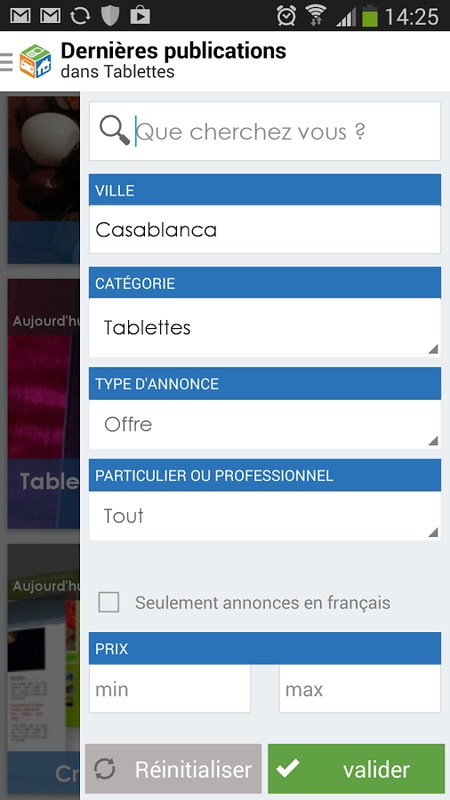The height and width of the screenshot is (800, 450).
Task: Tap the Dernières publications header title
Action: coord(173,51)
